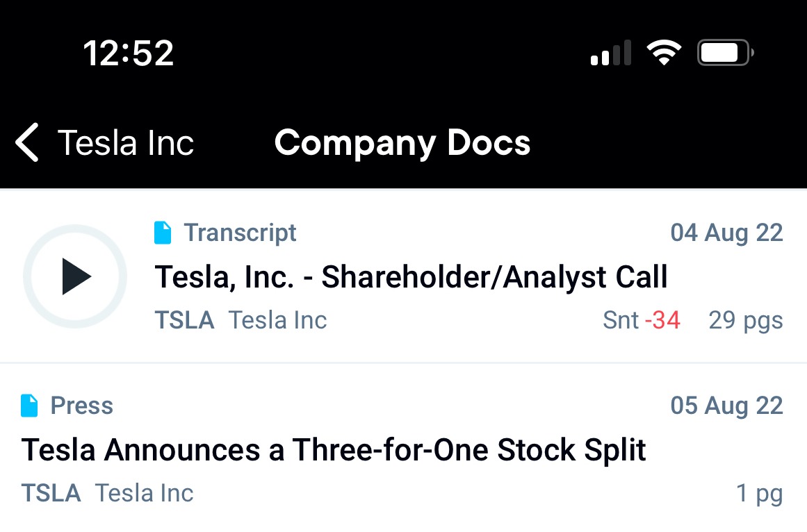Play the Shareholder/Analyst Call audio
This screenshot has height=532, width=807.
tap(75, 276)
